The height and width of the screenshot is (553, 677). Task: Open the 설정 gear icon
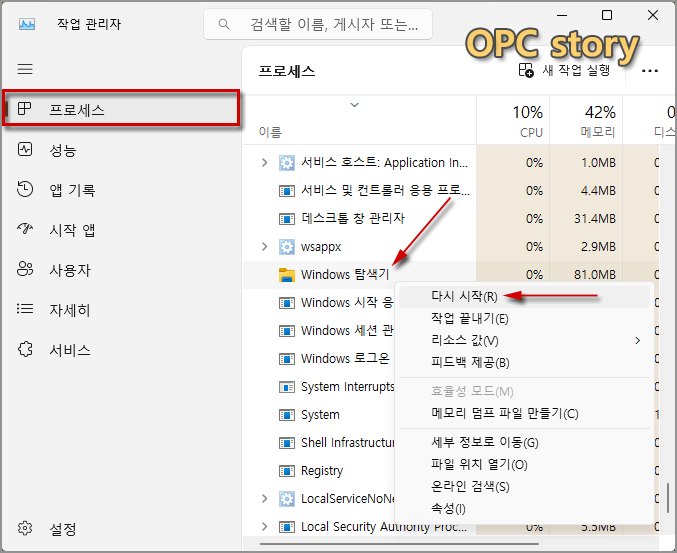(25, 528)
